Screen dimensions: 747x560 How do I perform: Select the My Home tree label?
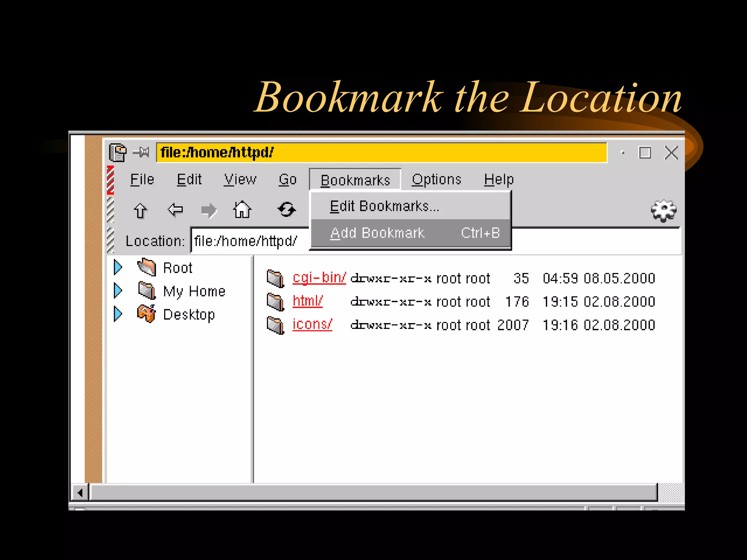point(194,292)
